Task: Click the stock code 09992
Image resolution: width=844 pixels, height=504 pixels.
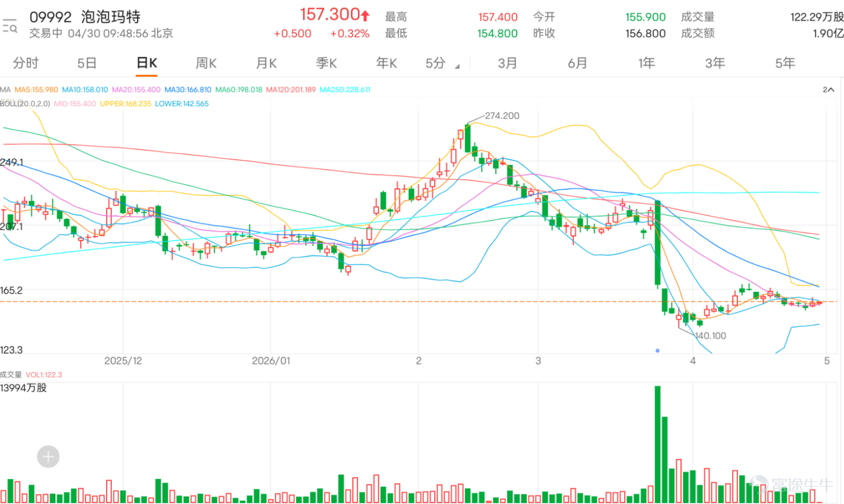Action: pyautogui.click(x=50, y=17)
